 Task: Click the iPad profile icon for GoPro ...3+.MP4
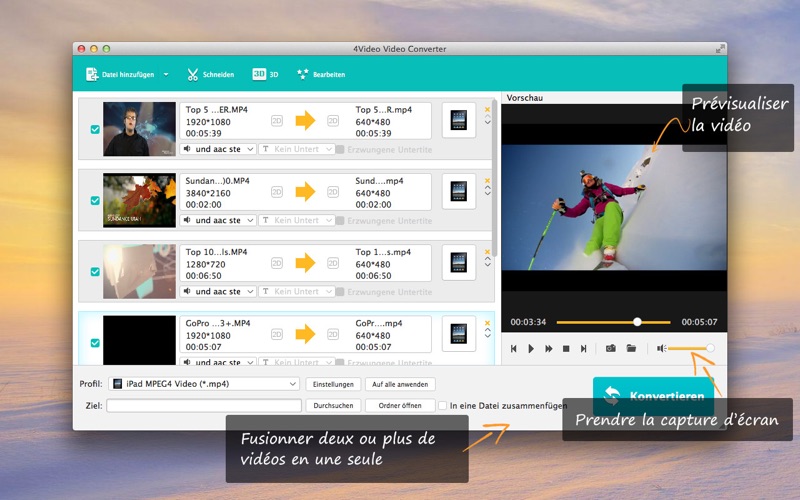point(459,334)
